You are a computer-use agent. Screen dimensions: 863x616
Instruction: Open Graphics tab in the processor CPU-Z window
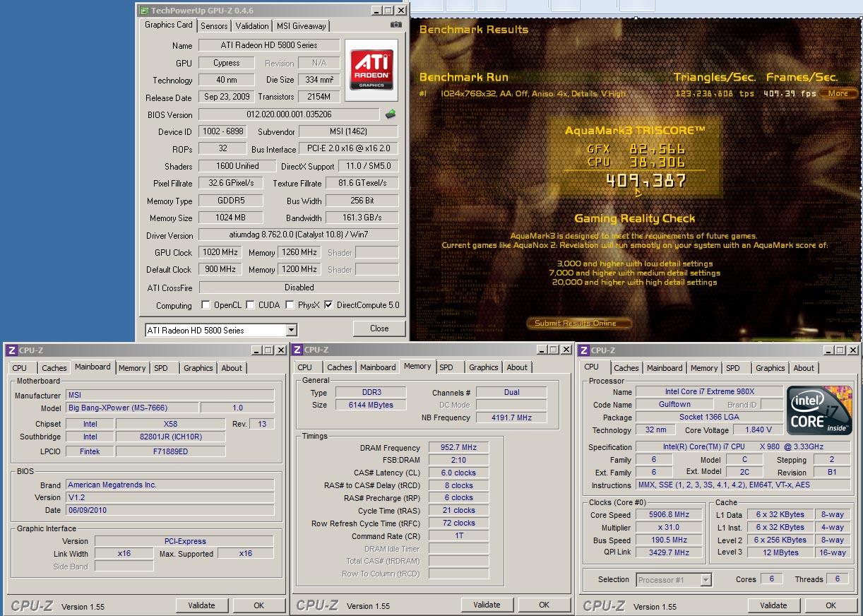(x=770, y=368)
